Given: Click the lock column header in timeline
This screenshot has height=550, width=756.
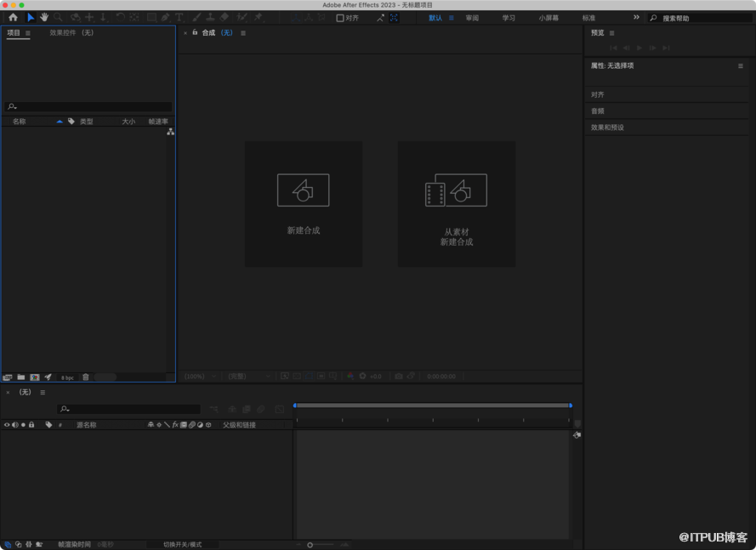Looking at the screenshot, I should 31,424.
